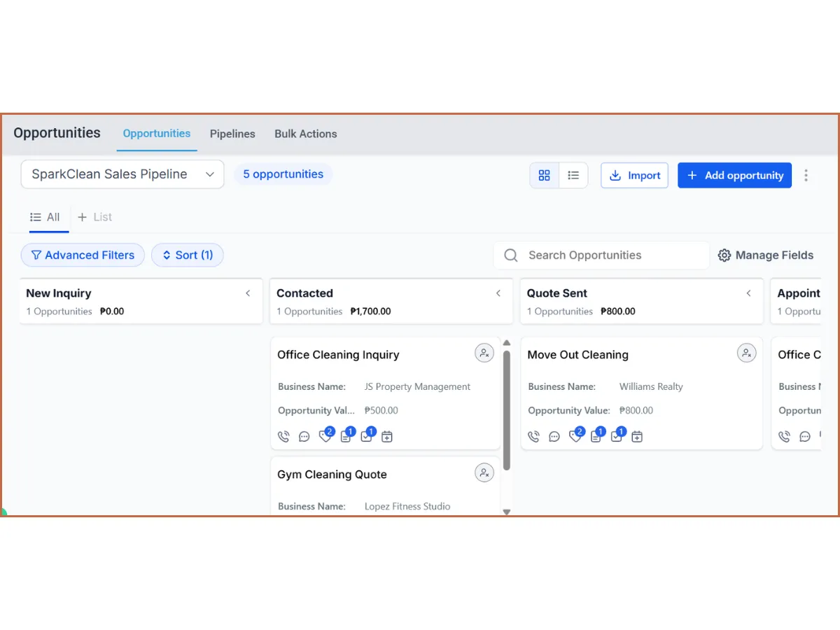Click unassigned owner icon on Office Cleaning Inquiry
Screen dimensions: 840x630
coord(484,353)
